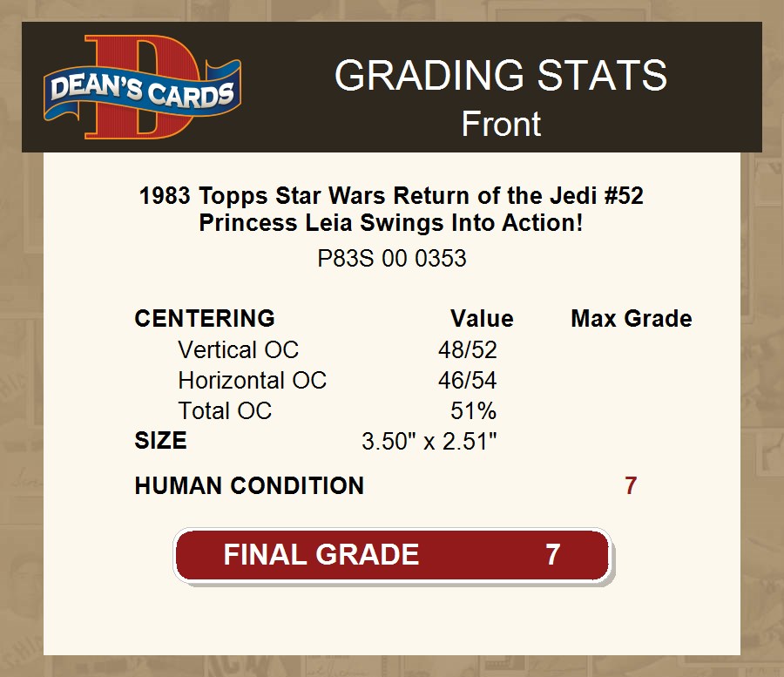
Task: Select the 3.50" x 2.51" size value
Action: (x=429, y=441)
